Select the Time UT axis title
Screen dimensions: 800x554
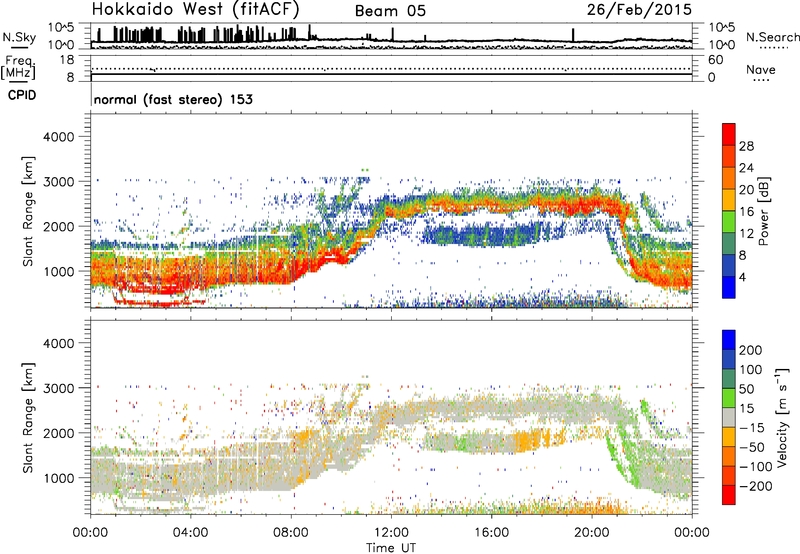tap(391, 548)
